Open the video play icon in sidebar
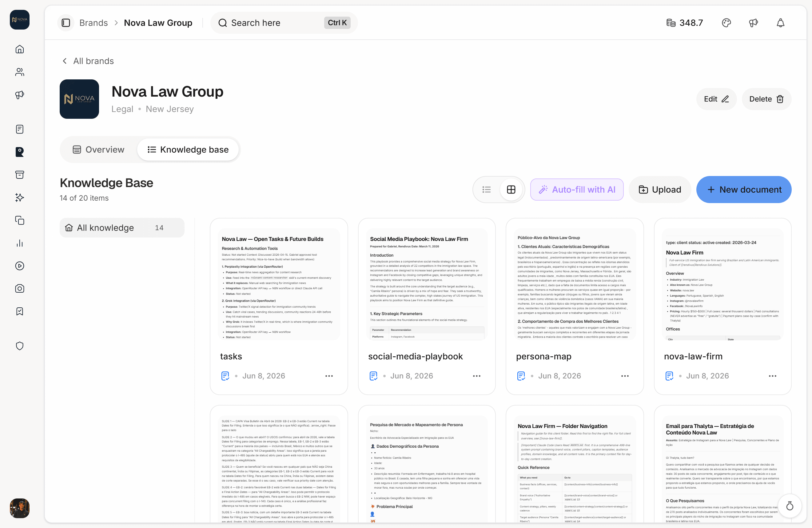Image resolution: width=812 pixels, height=528 pixels. point(19,266)
